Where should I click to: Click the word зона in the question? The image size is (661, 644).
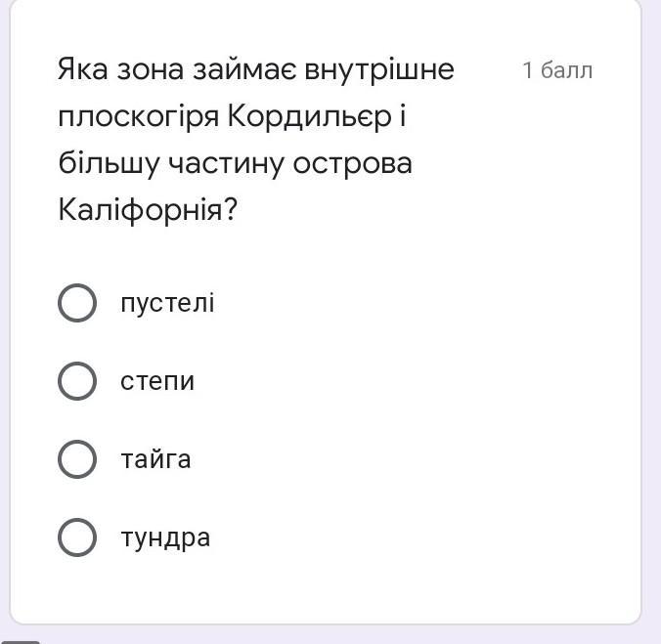[150, 70]
